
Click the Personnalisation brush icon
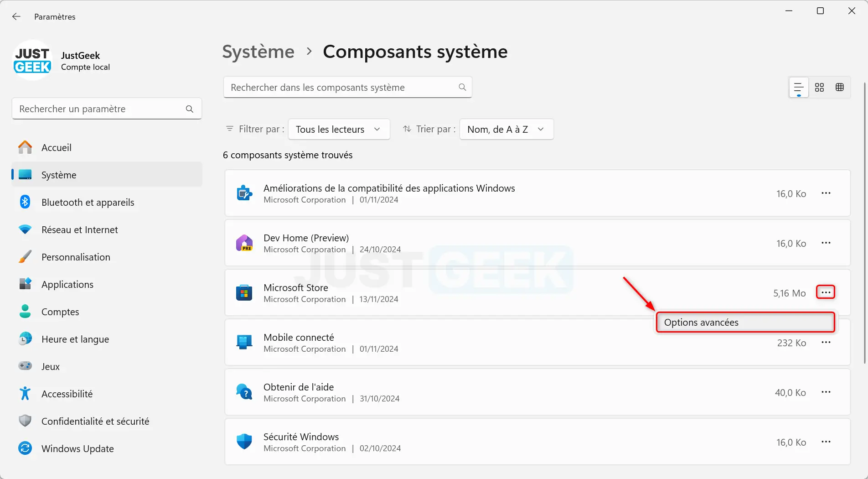point(25,257)
